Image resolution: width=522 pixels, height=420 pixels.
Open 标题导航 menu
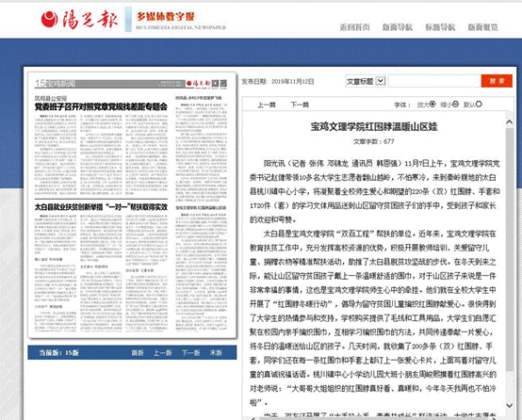(440, 27)
